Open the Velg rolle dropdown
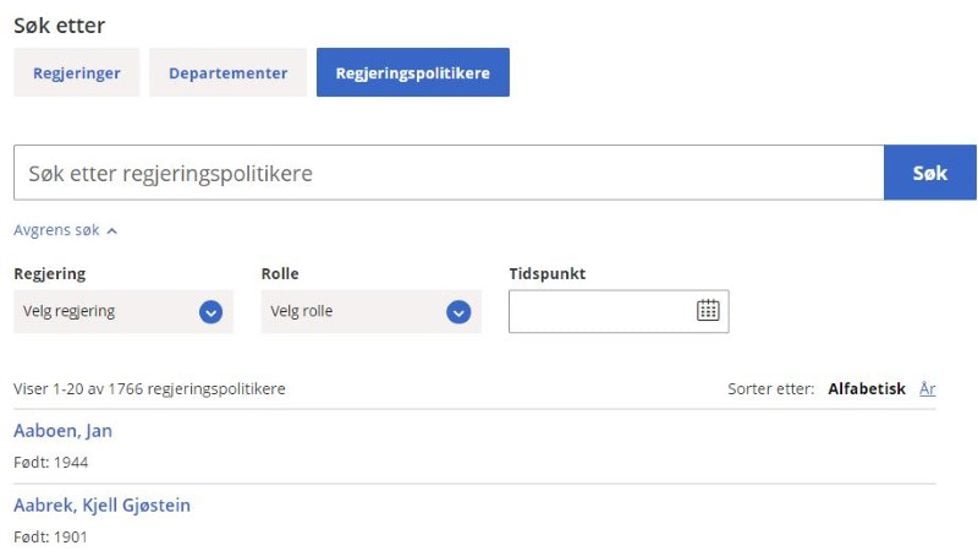Screen dimensions: 978x550 pyautogui.click(x=370, y=312)
